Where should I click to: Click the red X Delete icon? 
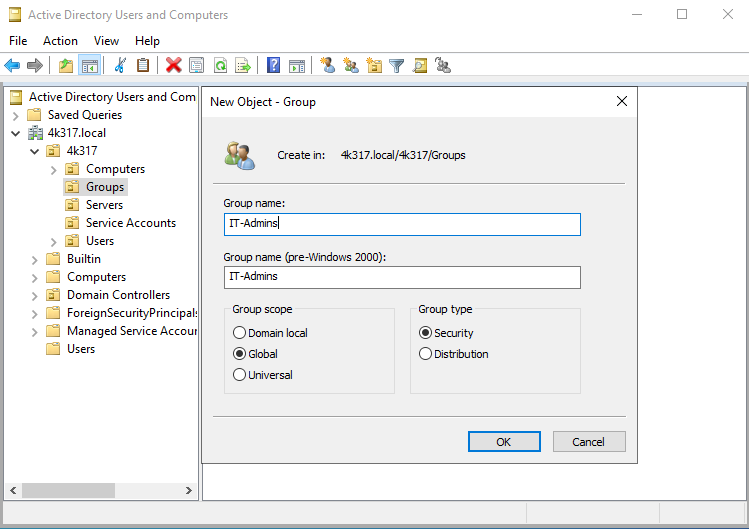[173, 65]
